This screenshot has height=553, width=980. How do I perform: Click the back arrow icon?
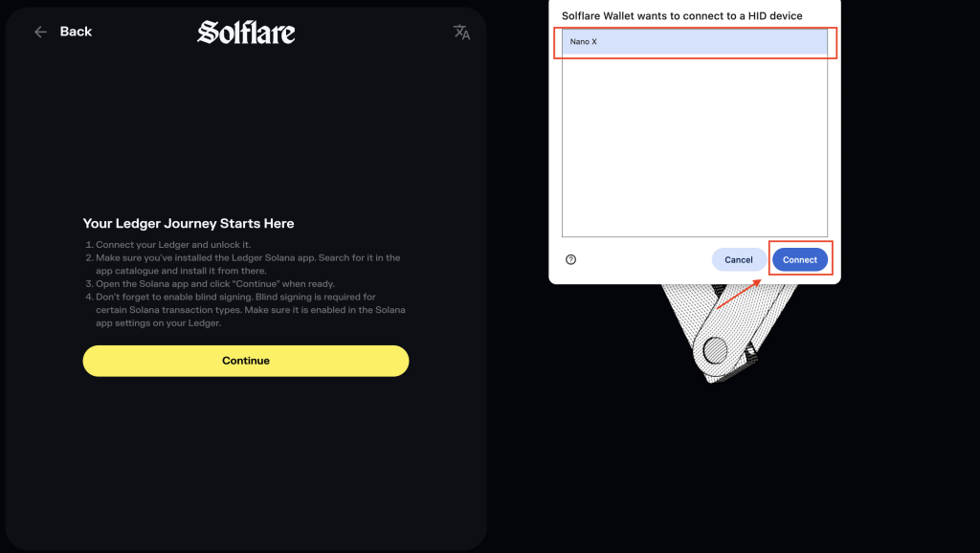coord(40,32)
